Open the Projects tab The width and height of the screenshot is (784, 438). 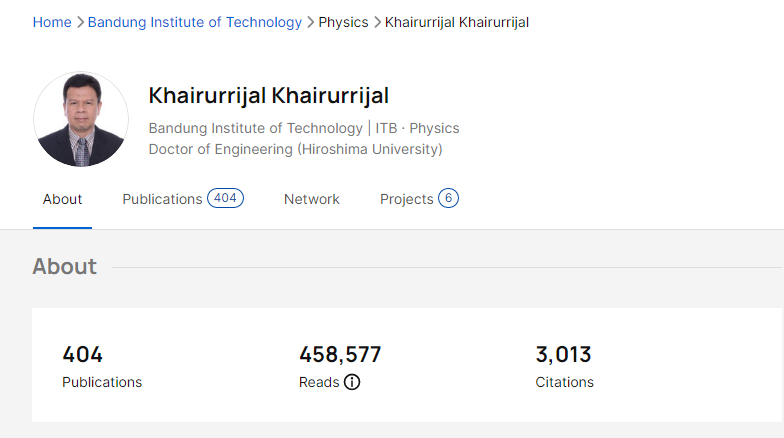point(406,199)
